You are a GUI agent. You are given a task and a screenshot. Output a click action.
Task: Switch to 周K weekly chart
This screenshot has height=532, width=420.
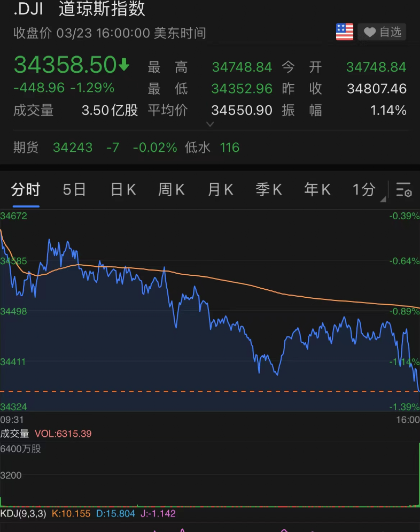coord(172,190)
